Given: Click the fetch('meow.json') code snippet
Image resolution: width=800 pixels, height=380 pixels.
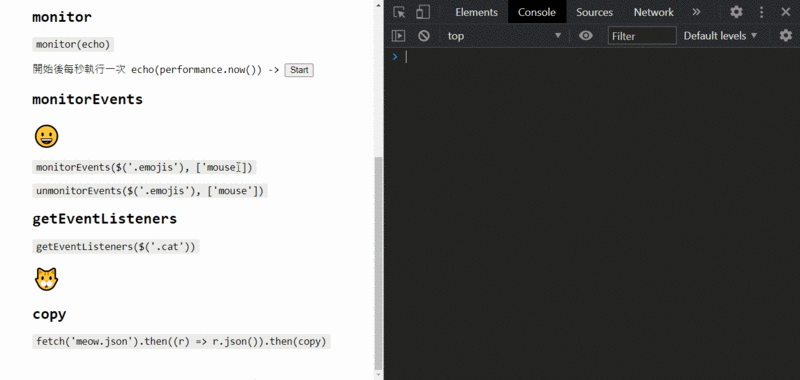Looking at the screenshot, I should [181, 341].
